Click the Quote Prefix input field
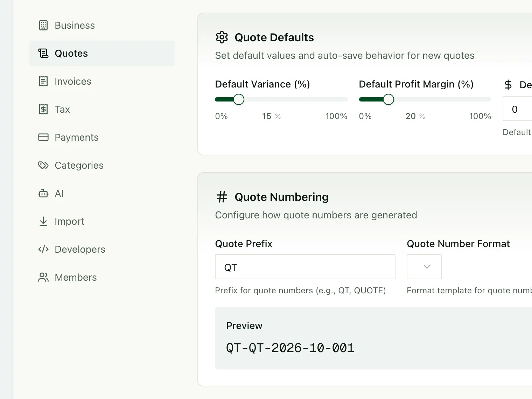 (305, 267)
